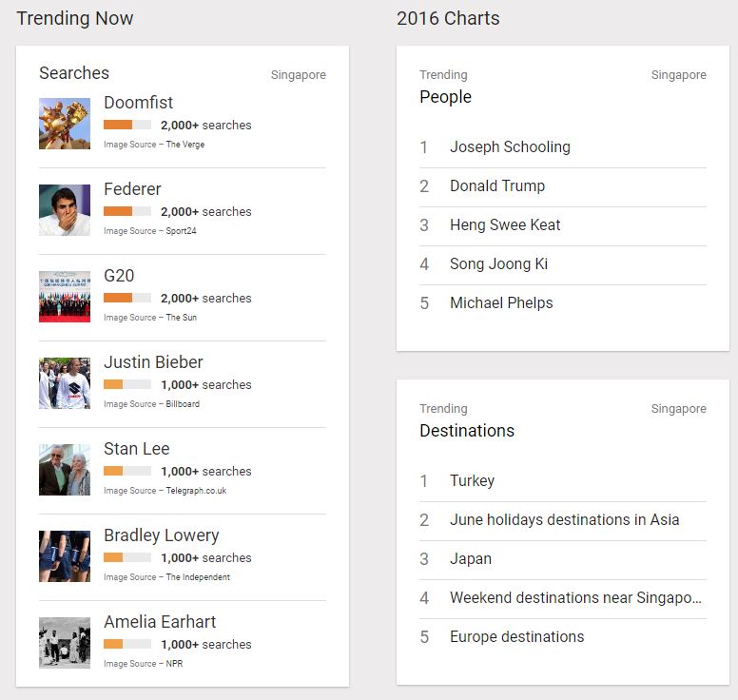
Task: Click the Telegraph.co.uk image source link
Action: coord(196,491)
